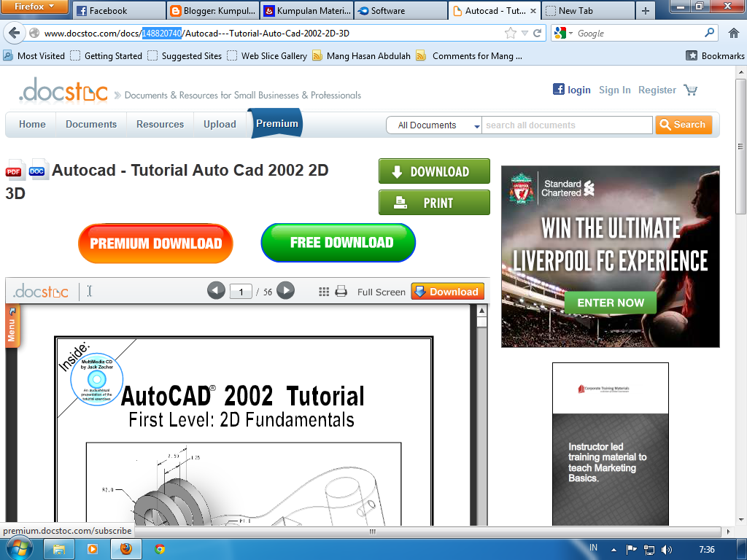
Task: Open the Most Visited bookmark
Action: tap(34, 55)
